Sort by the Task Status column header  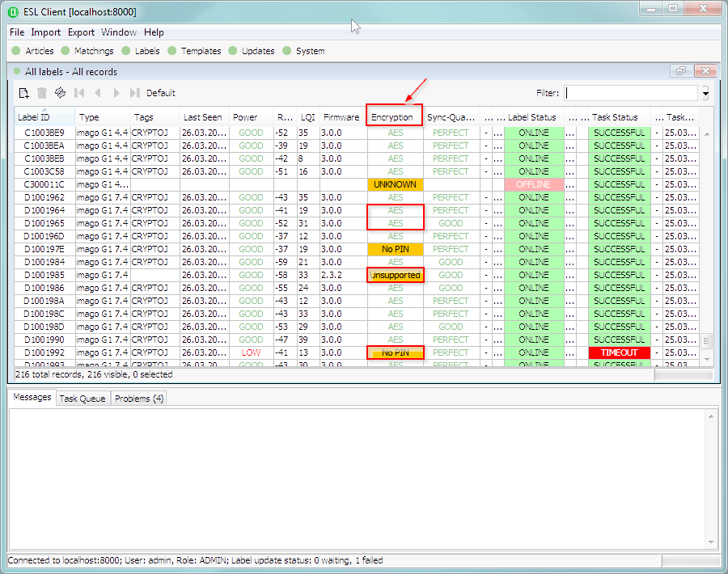coord(619,117)
